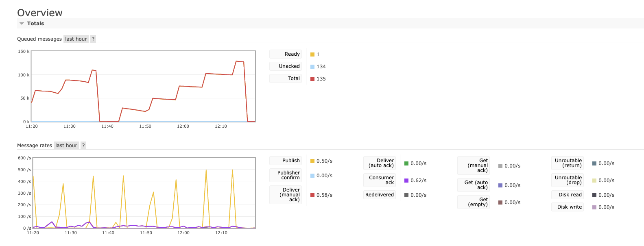
Task: Click the Unroutable (drop) pale yellow swatch
Action: coord(594,181)
